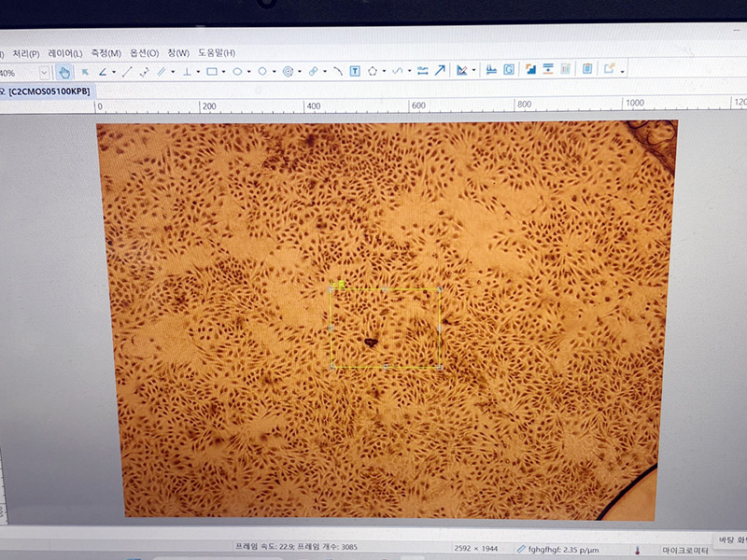Click the arrow annotation tool
This screenshot has height=560, width=747.
[x=440, y=71]
